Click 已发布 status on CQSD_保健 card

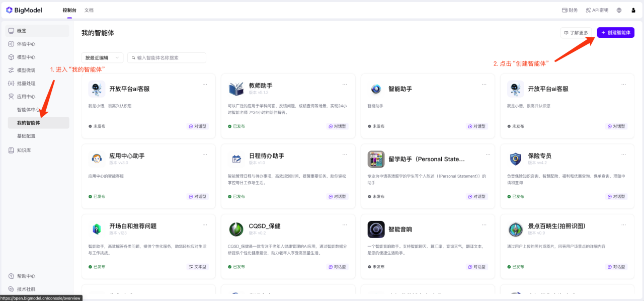point(236,267)
